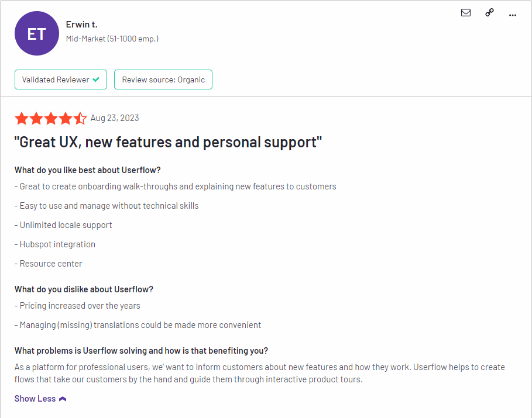The height and width of the screenshot is (418, 532).
Task: Open reviewer Erwin t. profile name
Action: coord(81,25)
